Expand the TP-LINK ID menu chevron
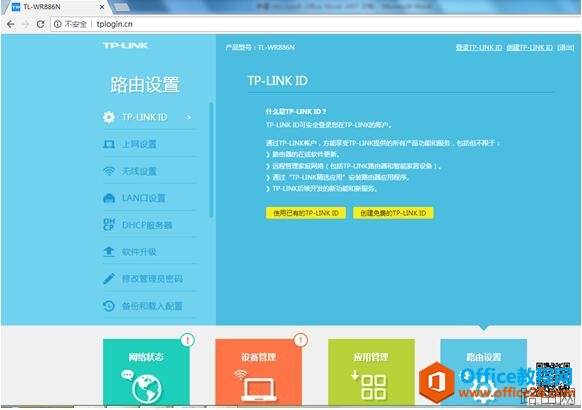 click(189, 118)
